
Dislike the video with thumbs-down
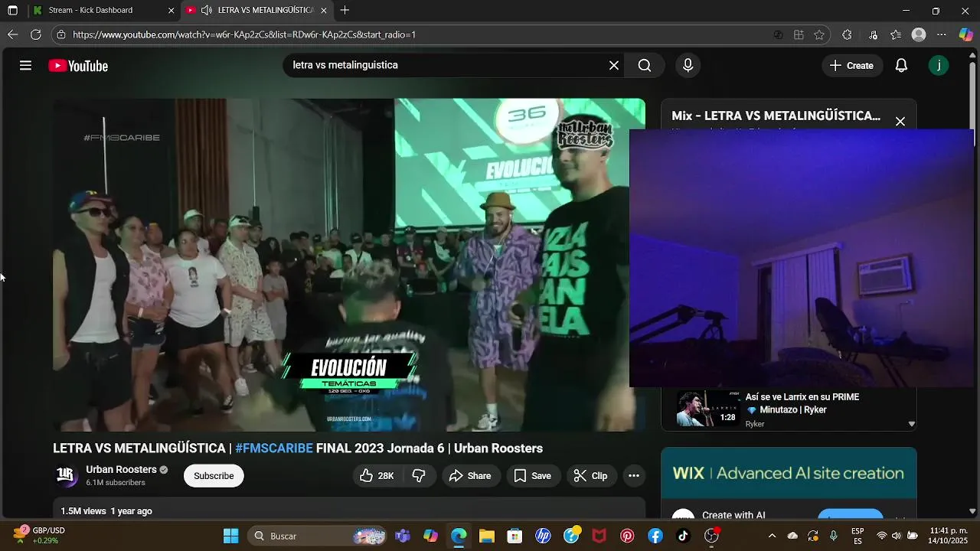[419, 476]
